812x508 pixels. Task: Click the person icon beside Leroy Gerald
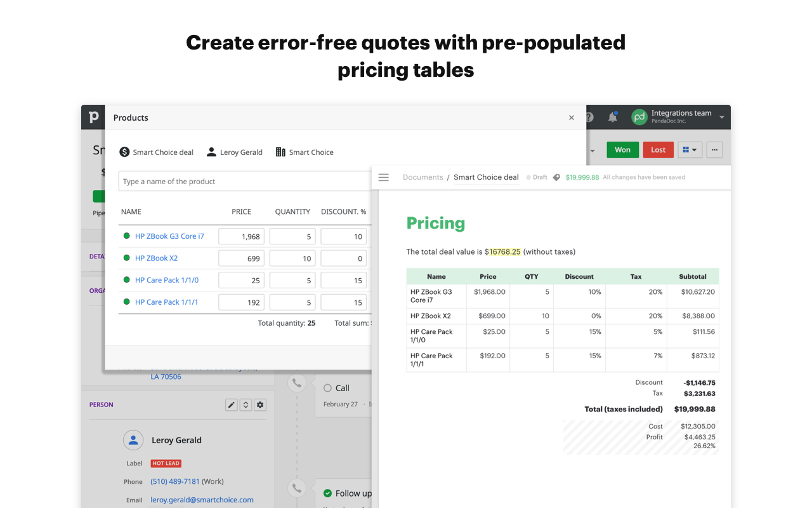coord(211,152)
